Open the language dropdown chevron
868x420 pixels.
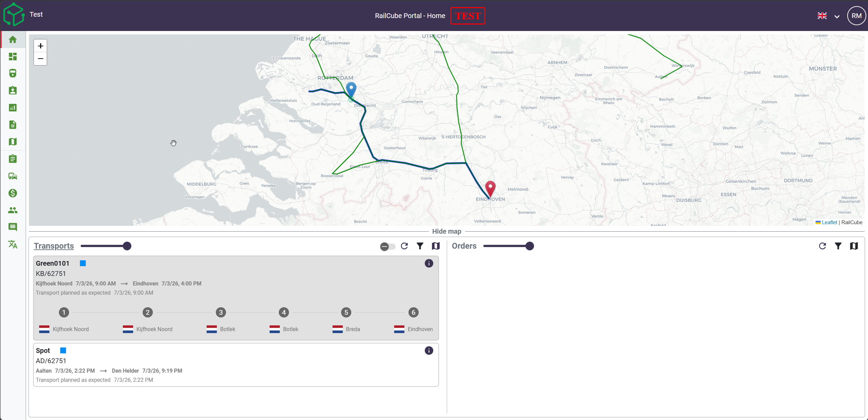837,16
